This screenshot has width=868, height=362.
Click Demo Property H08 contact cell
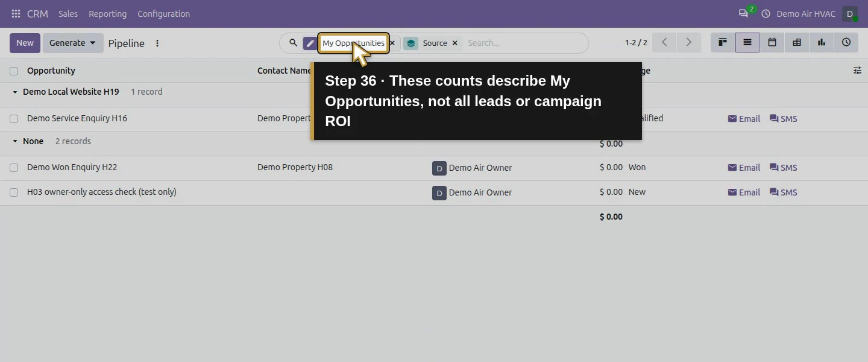click(295, 167)
